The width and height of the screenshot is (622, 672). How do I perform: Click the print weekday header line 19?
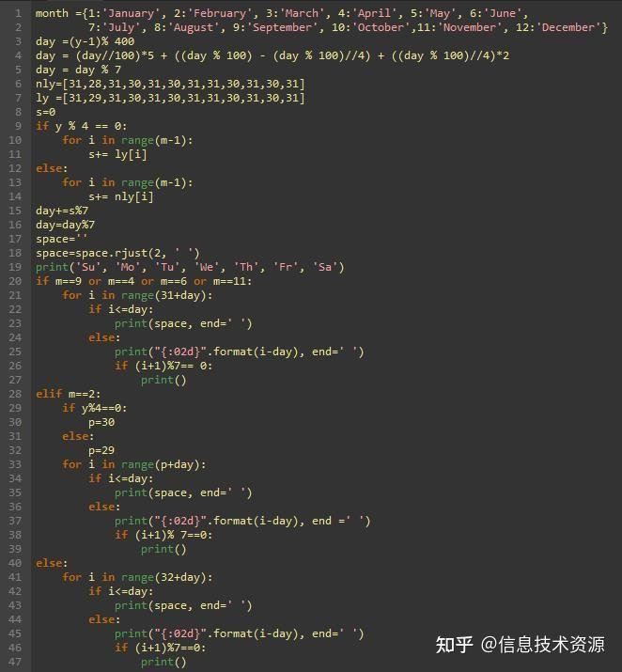point(190,267)
